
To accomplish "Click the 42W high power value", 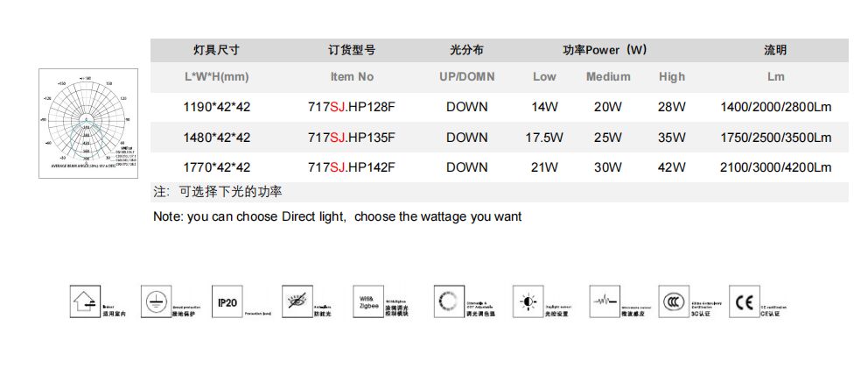I will click(x=672, y=167).
